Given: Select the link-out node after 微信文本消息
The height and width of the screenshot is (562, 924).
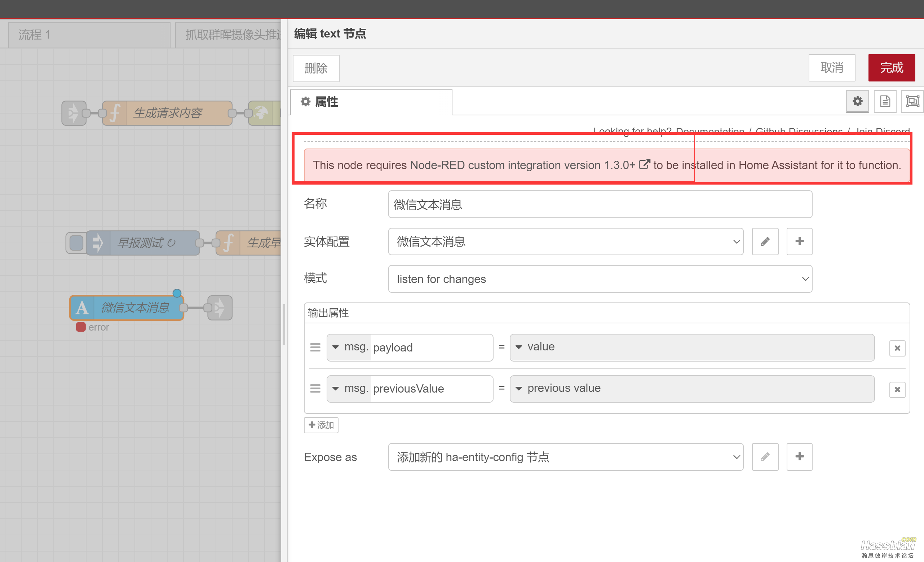Looking at the screenshot, I should [220, 307].
